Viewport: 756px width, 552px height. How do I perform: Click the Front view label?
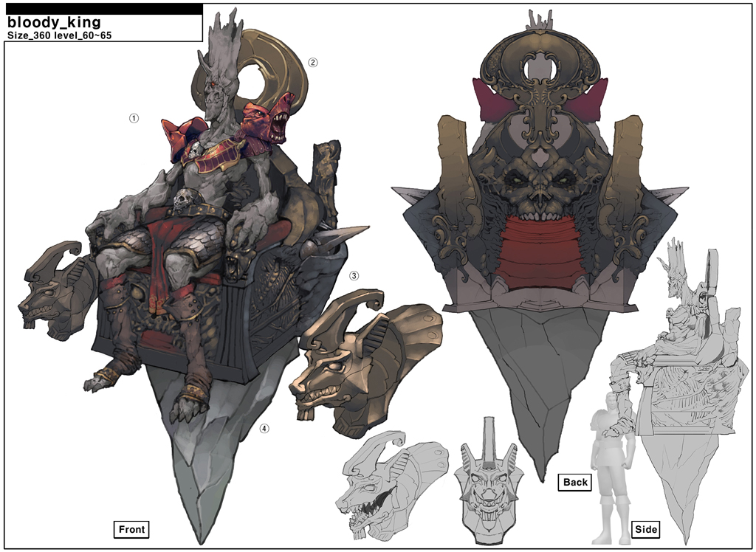click(x=131, y=529)
